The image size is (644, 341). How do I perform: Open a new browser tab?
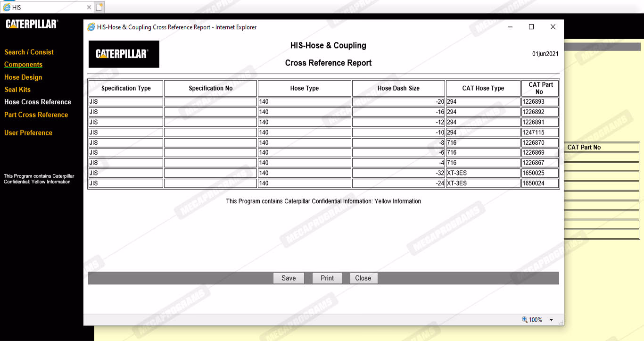pos(99,7)
